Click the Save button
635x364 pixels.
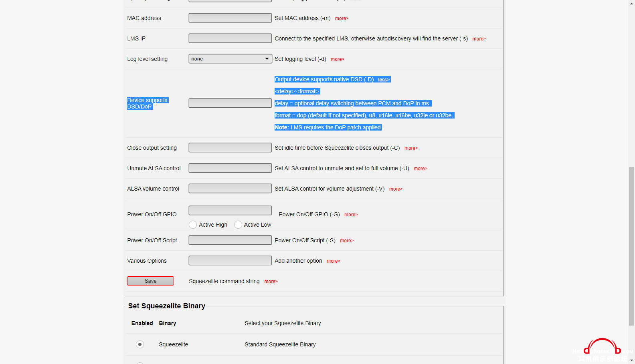[x=150, y=281]
